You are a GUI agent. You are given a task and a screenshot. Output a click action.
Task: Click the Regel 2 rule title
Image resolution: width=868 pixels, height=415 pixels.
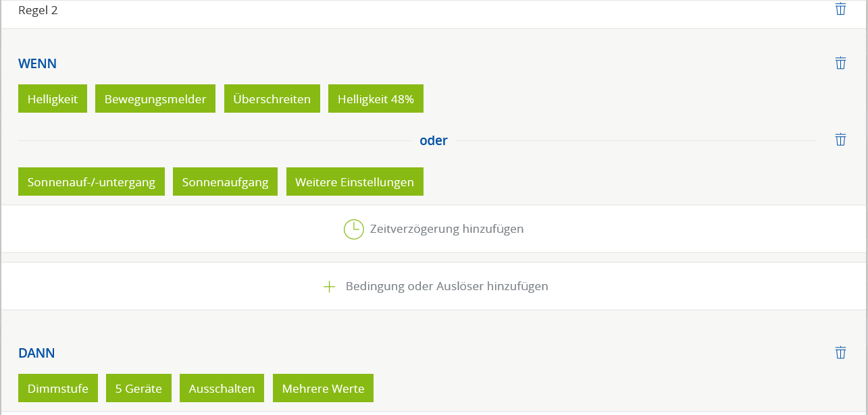click(38, 11)
